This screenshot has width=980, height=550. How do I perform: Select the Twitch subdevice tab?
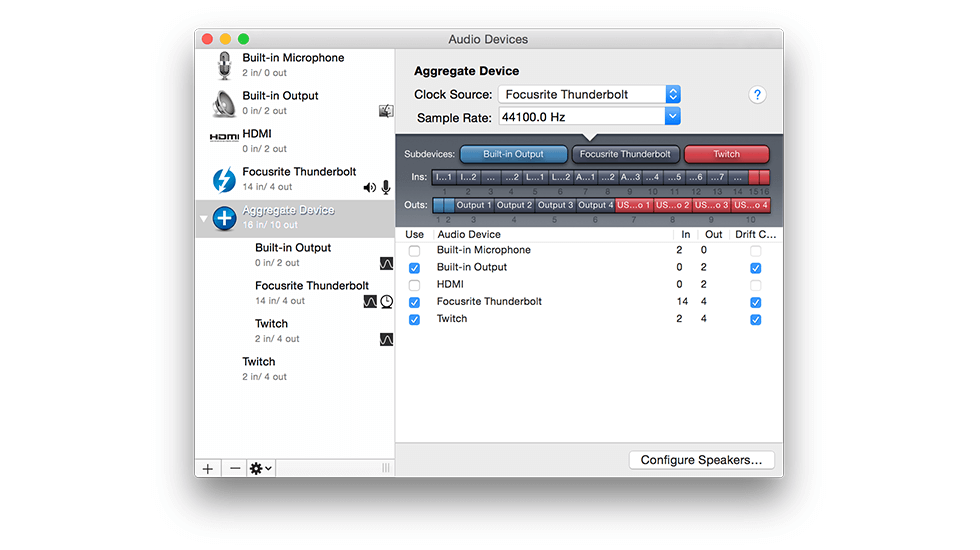click(x=726, y=154)
